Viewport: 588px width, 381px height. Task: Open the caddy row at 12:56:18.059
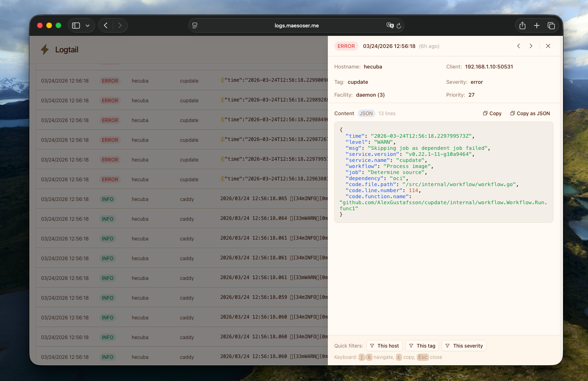click(182, 298)
